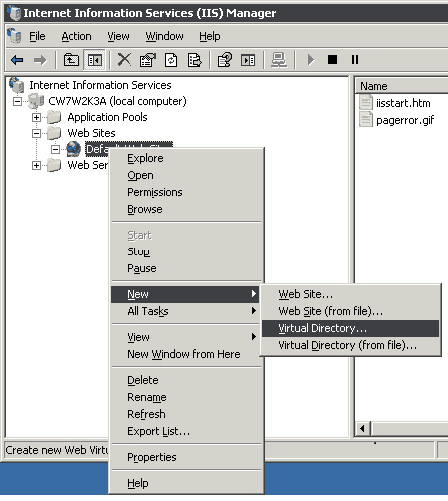This screenshot has height=501, width=448.
Task: Collapse the CW7W2K3A local computer node
Action: coord(17,101)
